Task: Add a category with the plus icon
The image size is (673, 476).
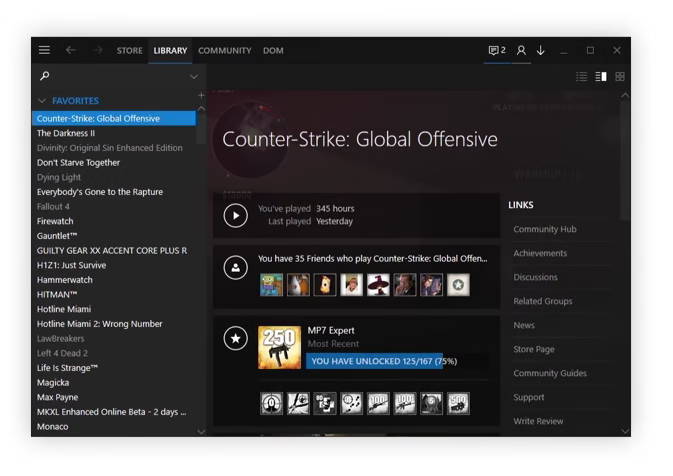Action: coord(201,95)
